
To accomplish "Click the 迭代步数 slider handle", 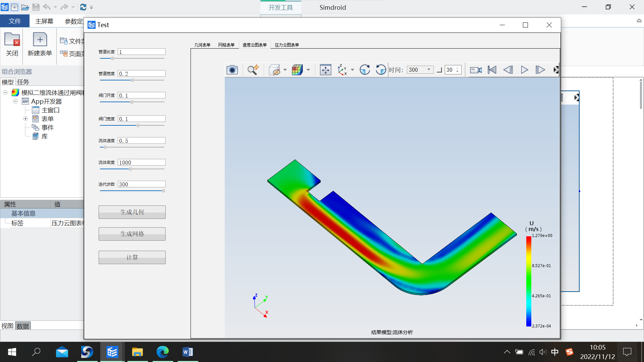I will point(163,191).
